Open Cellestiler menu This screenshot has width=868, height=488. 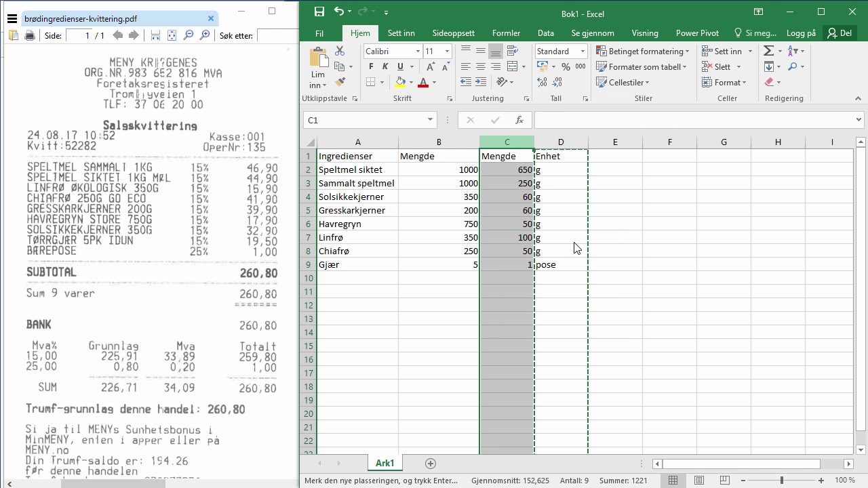point(623,82)
